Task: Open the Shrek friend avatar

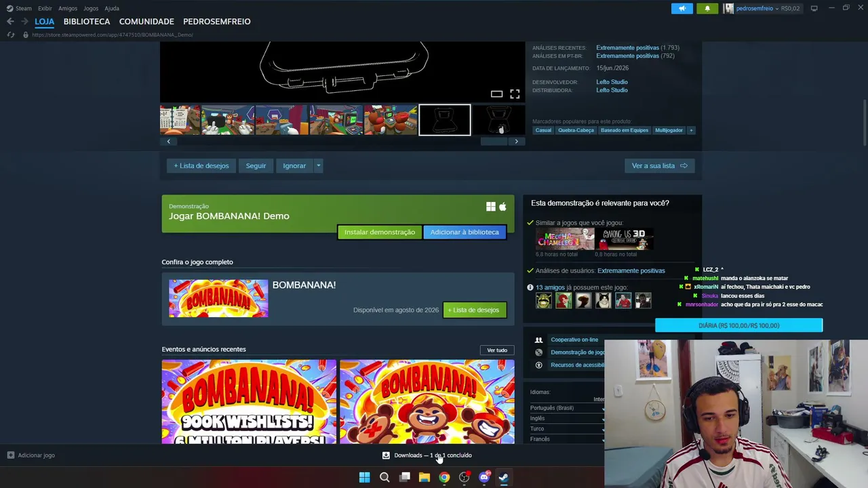Action: [x=544, y=300]
